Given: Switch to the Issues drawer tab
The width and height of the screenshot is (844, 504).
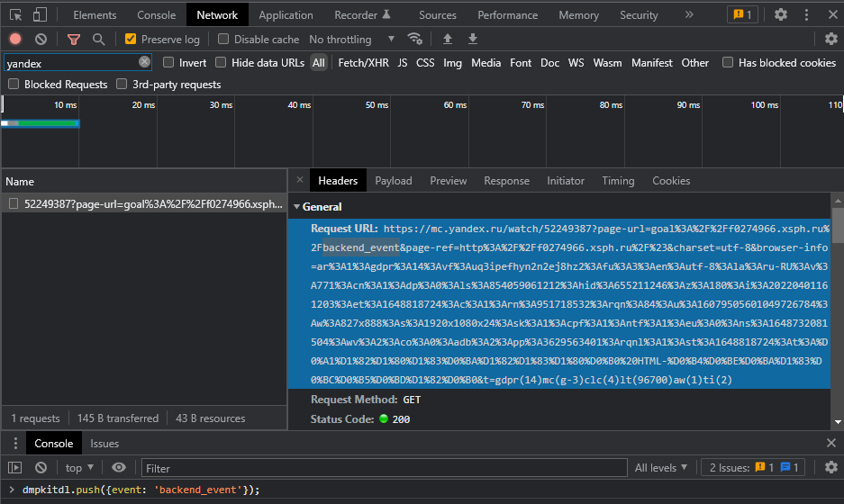Looking at the screenshot, I should pyautogui.click(x=104, y=443).
